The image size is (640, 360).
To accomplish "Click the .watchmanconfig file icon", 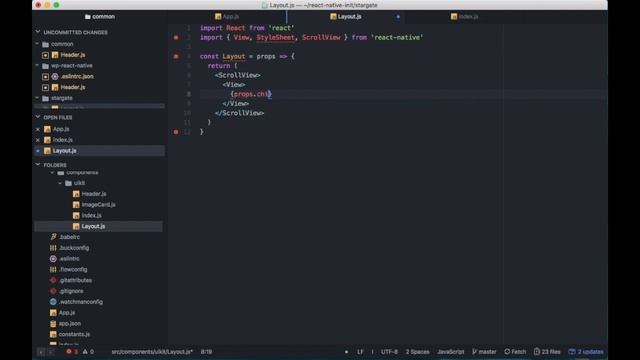I will click(53, 302).
